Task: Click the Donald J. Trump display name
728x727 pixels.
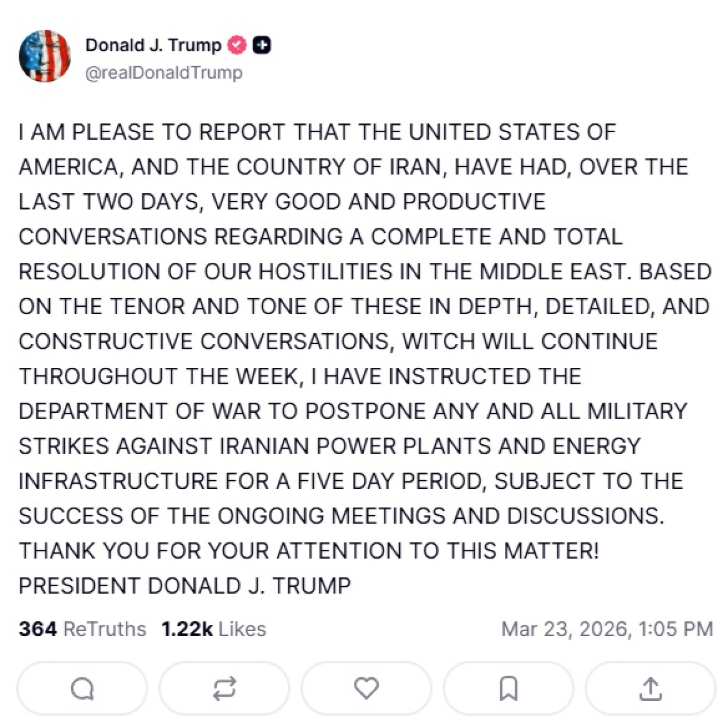Action: [x=154, y=46]
